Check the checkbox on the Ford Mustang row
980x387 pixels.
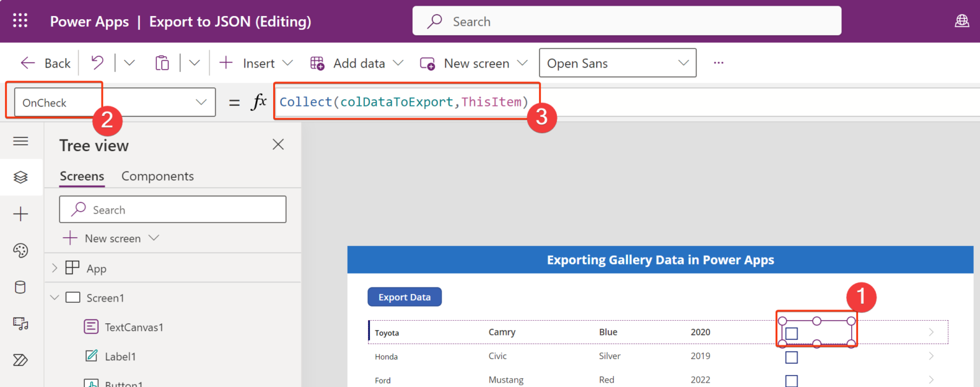791,379
